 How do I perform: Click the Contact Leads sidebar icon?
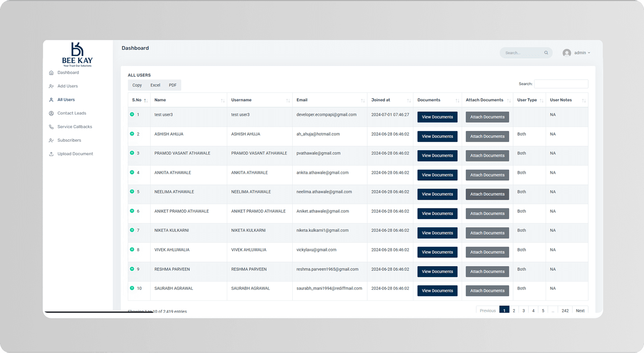pos(51,113)
